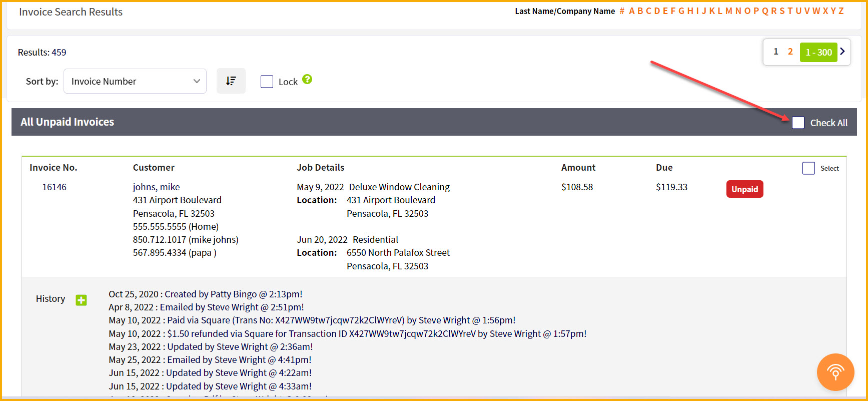Click phone 567.895.4334 (papa)

[175, 252]
